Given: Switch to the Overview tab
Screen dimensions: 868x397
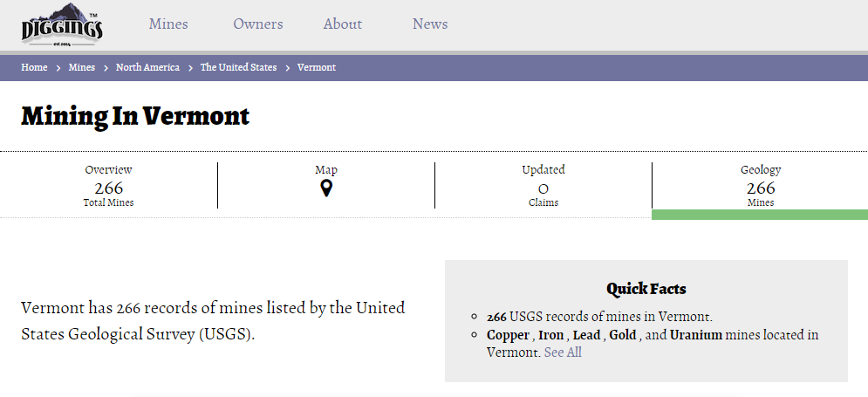Looking at the screenshot, I should point(108,185).
